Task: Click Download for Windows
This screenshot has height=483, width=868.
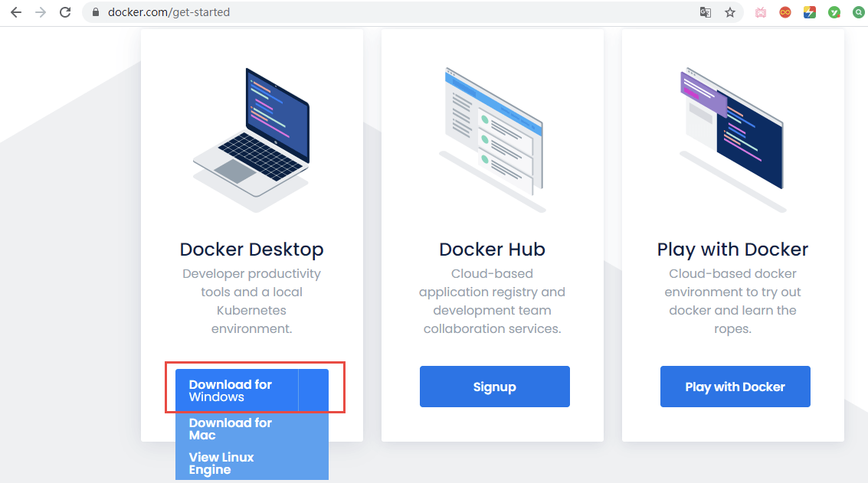Action: point(230,390)
